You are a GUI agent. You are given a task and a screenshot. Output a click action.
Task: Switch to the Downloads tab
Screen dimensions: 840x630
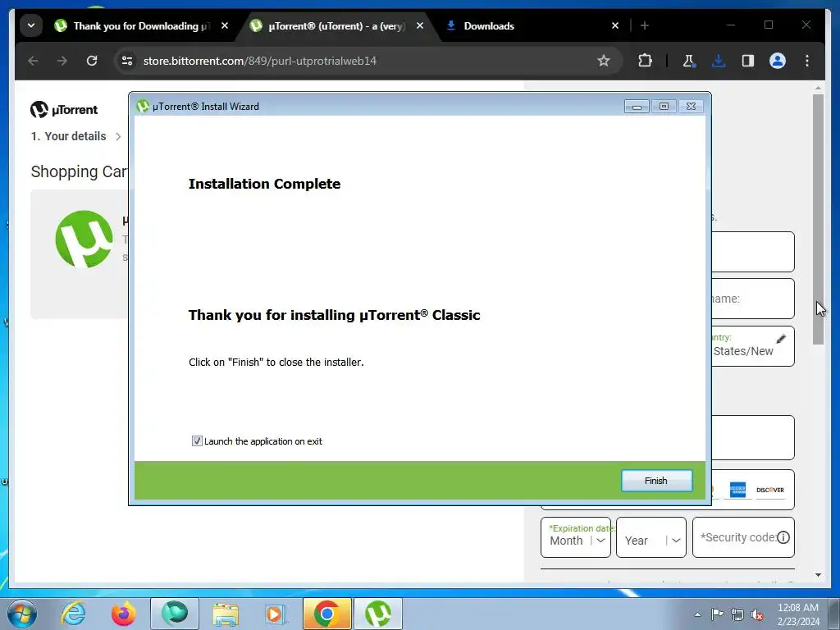coord(488,25)
